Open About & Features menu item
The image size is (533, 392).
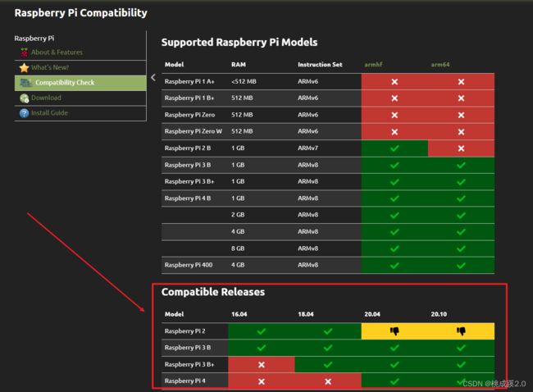click(x=57, y=52)
